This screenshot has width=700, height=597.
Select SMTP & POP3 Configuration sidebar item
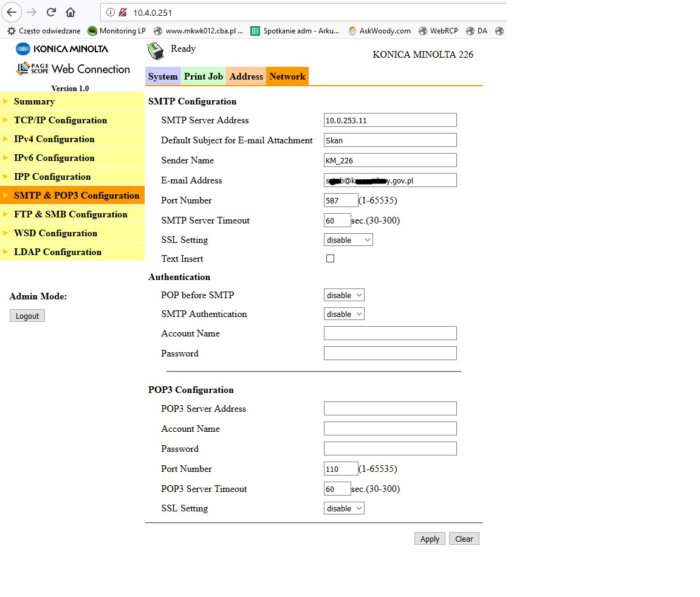[x=72, y=195]
